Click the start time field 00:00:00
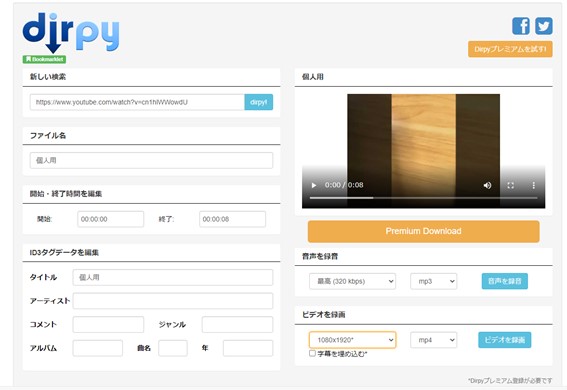The height and width of the screenshot is (390, 567). [x=110, y=219]
